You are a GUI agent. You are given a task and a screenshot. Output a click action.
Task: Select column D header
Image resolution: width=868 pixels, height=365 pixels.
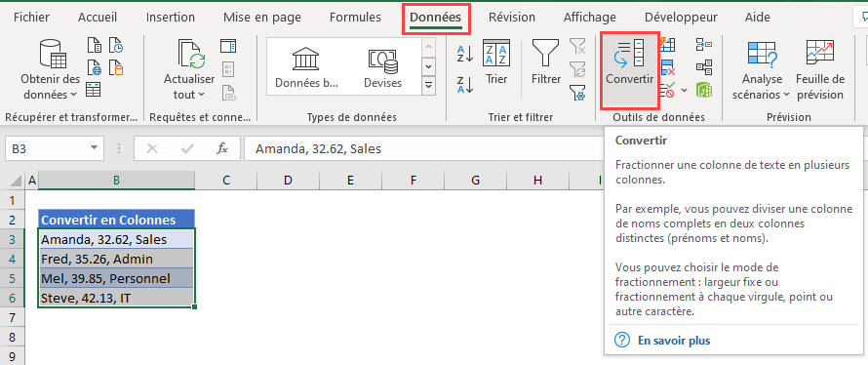(288, 180)
